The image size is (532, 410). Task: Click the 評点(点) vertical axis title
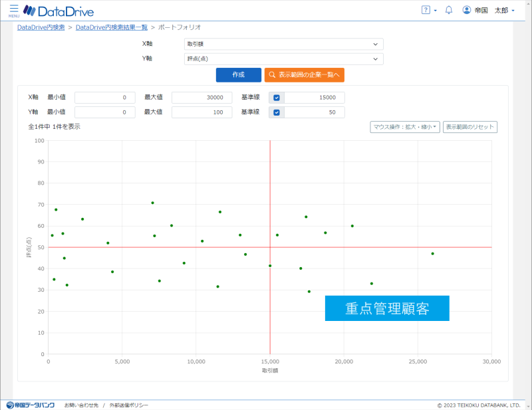tap(29, 247)
